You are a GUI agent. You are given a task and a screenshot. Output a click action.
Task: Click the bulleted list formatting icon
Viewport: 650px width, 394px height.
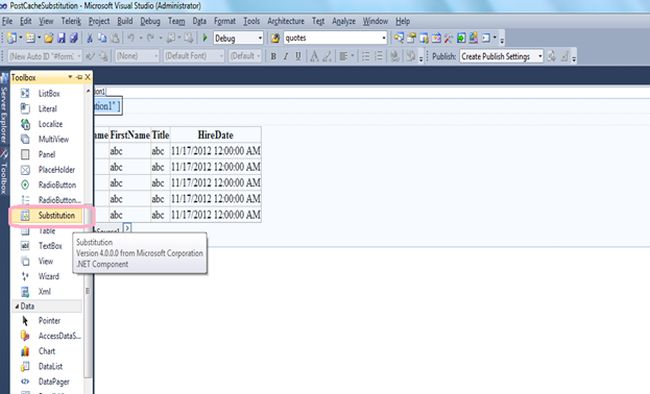tap(366, 56)
